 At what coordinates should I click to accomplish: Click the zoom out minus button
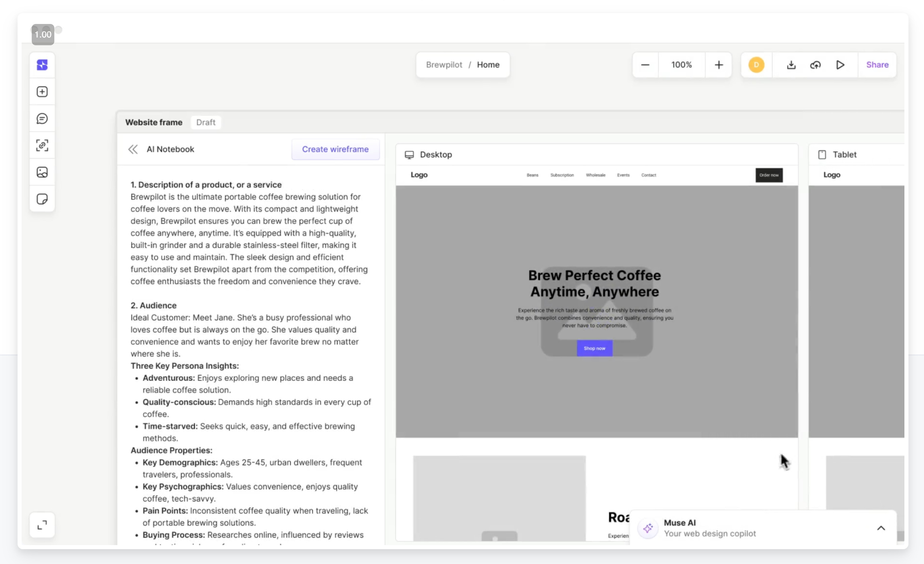tap(645, 65)
